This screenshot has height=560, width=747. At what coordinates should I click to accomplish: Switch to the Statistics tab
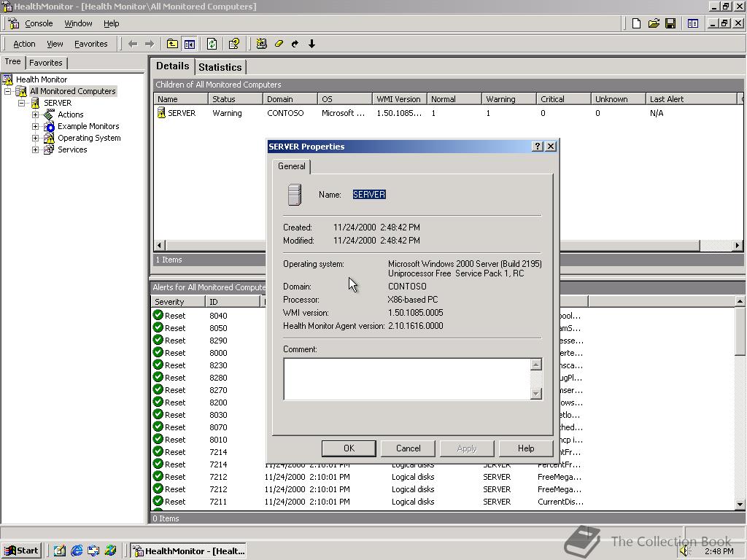(220, 67)
